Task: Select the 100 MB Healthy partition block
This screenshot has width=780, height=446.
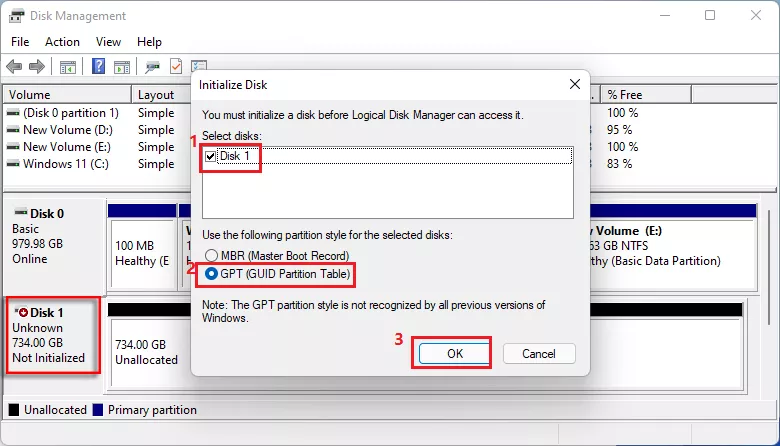Action: pyautogui.click(x=142, y=253)
